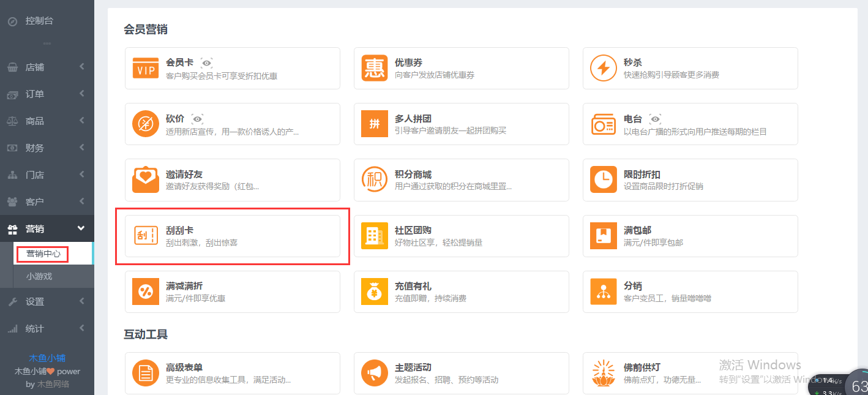Click description text 好物社区享，轻松提销量

click(438, 243)
